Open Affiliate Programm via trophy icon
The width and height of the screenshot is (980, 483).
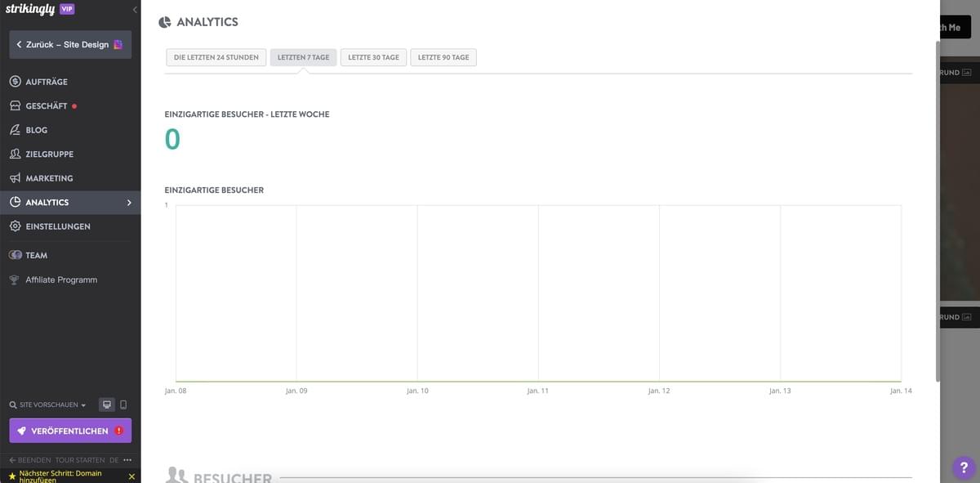[x=14, y=279]
